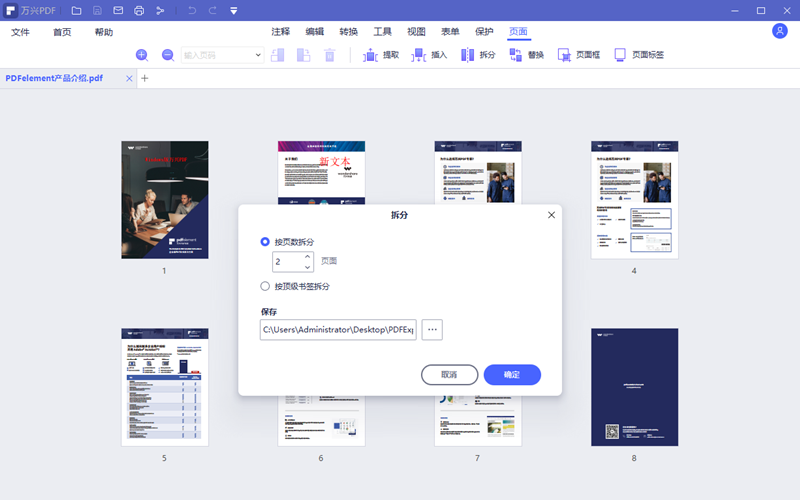Decrease page count with down arrow
800x500 pixels.
tap(308, 267)
